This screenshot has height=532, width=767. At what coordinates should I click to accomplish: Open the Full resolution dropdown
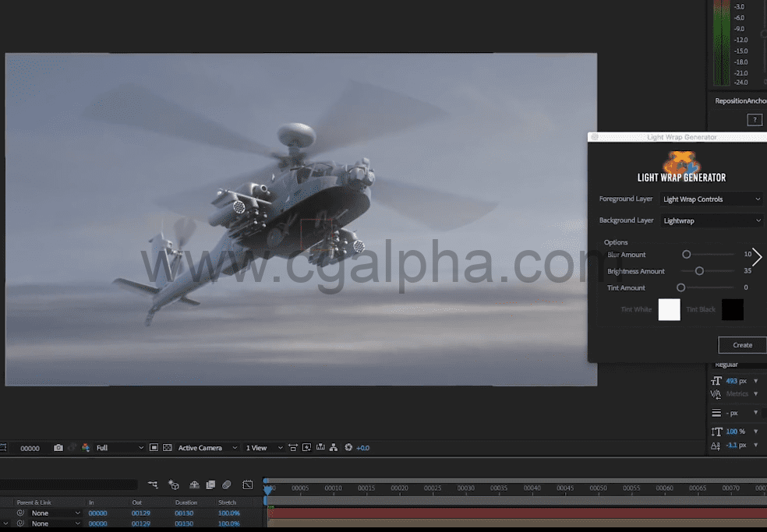[x=119, y=448]
